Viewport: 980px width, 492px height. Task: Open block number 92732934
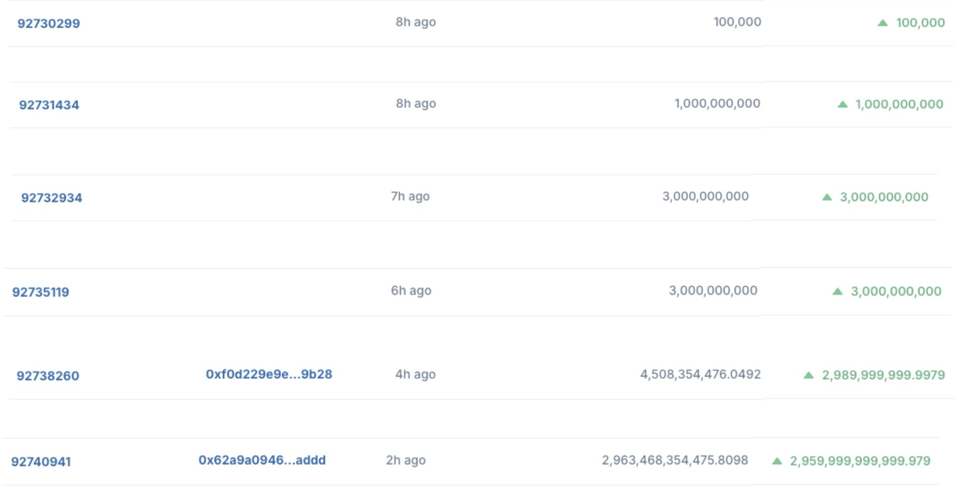51,198
